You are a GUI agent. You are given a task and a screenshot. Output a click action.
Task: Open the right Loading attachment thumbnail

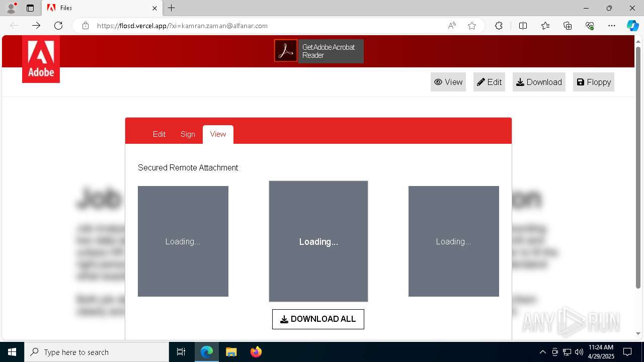pyautogui.click(x=454, y=241)
